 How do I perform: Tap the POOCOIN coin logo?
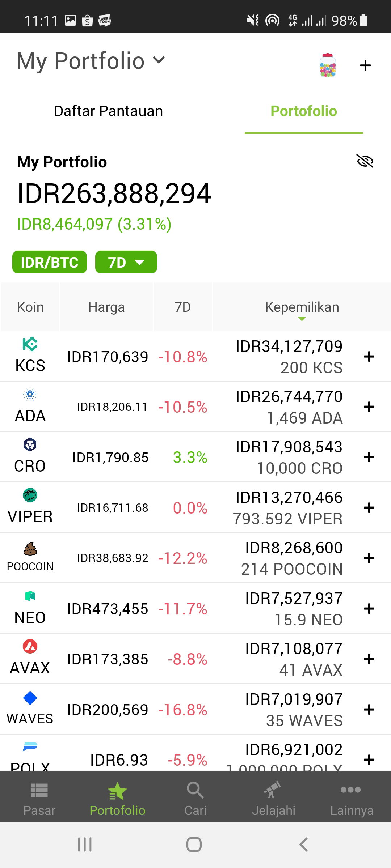[30, 549]
